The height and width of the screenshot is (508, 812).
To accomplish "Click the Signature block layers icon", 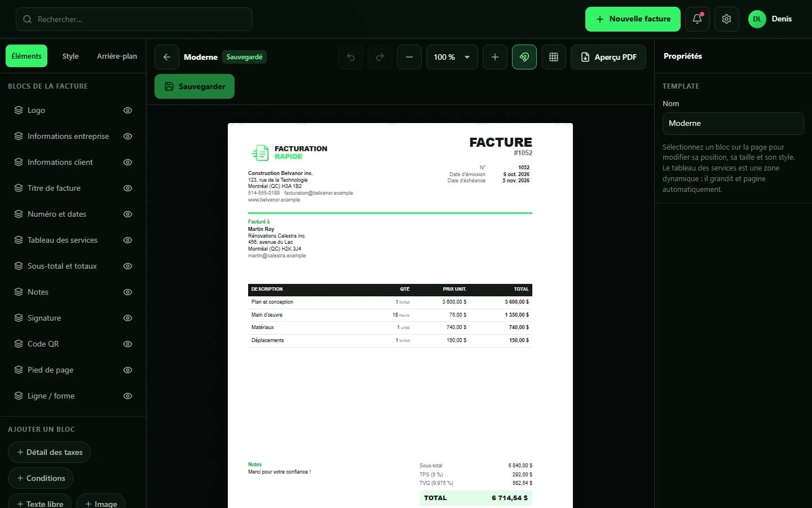I will (19, 318).
